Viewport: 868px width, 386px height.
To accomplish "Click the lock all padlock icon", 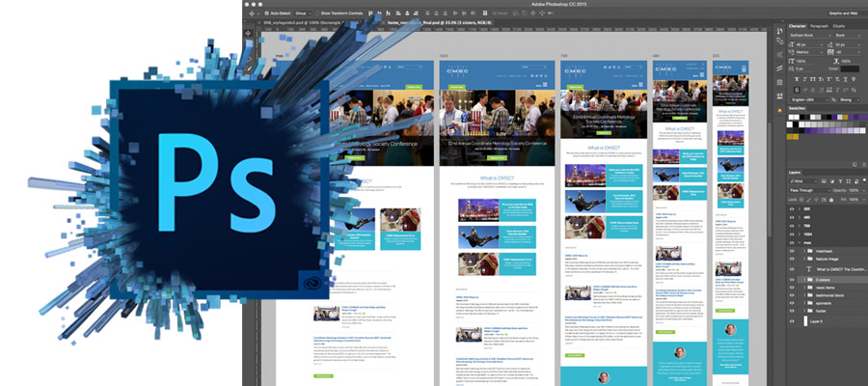I will [831, 200].
